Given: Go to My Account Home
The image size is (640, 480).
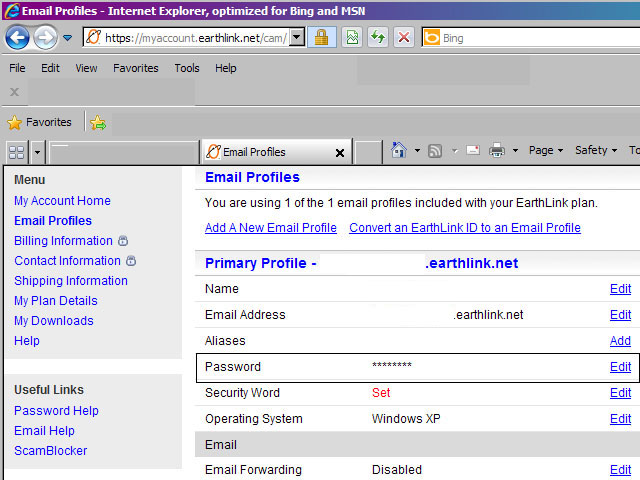Looking at the screenshot, I should (62, 201).
